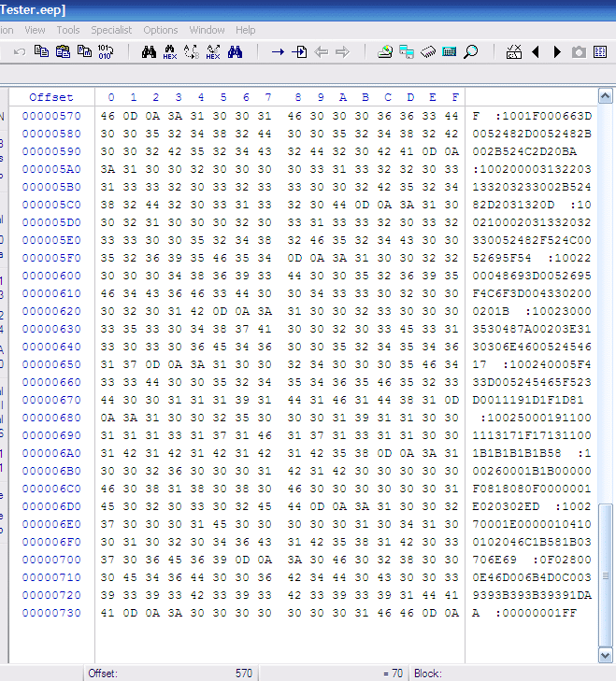This screenshot has width=616, height=681.
Task: Click the Find Text binoculars icon
Action: (x=148, y=52)
